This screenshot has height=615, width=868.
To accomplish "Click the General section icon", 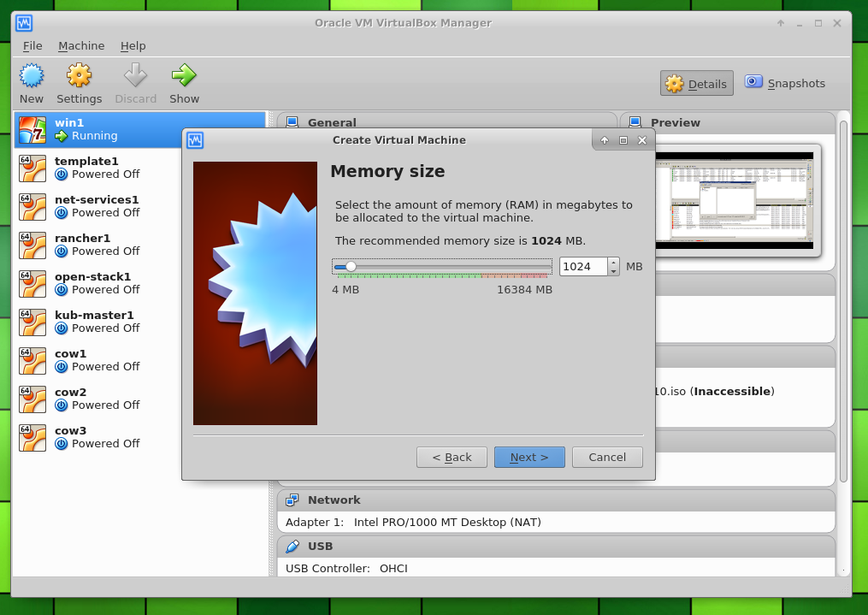I will (292, 122).
